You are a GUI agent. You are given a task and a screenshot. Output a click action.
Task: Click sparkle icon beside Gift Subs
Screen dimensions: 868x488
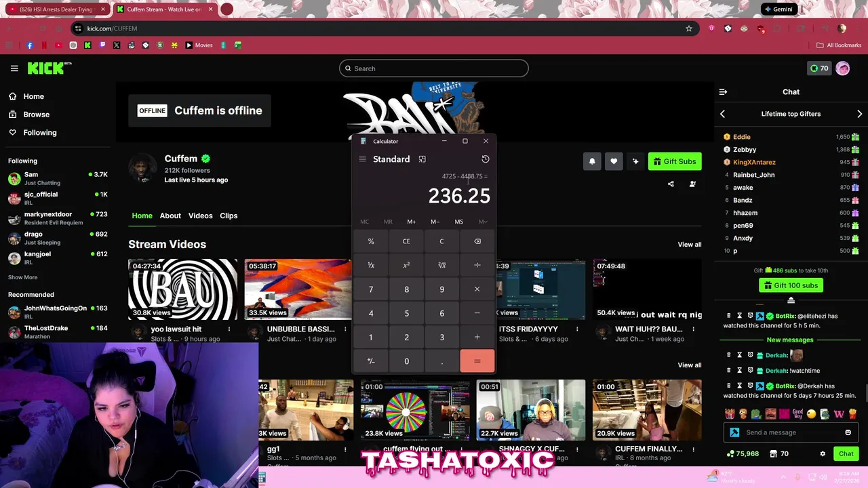point(635,161)
